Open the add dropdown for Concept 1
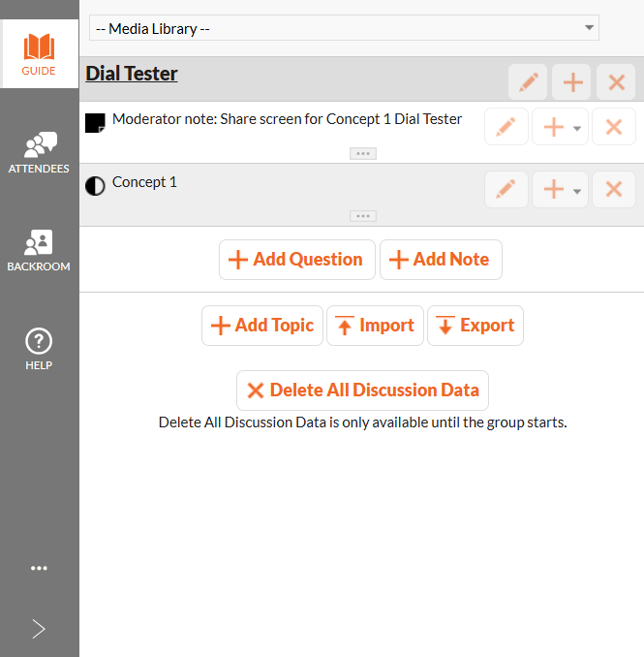Screen dimensions: 644x657 (x=561, y=189)
